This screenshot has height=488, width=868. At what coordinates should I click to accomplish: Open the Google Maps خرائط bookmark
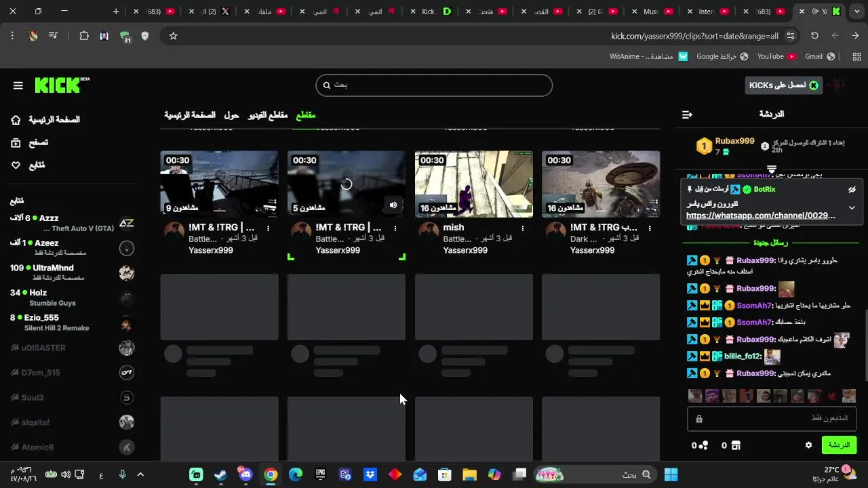[723, 56]
